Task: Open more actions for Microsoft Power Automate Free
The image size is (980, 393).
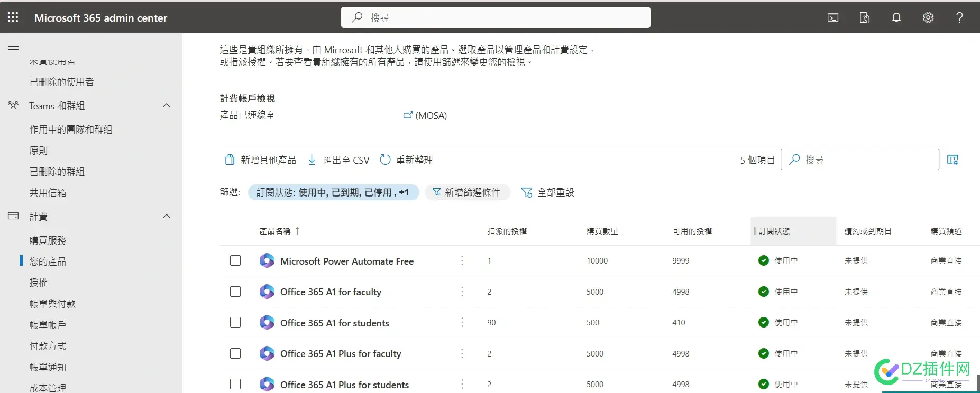Action: click(x=462, y=260)
